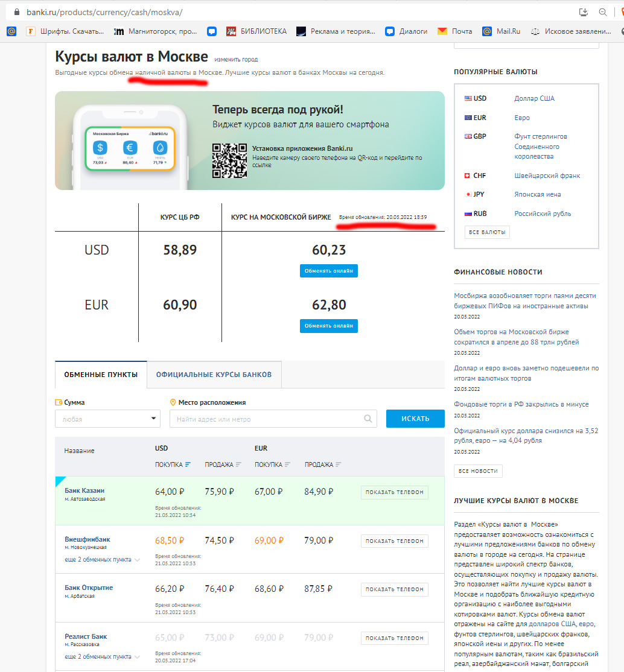Click the browser address bar URL
The width and height of the screenshot is (624, 672).
(104, 12)
